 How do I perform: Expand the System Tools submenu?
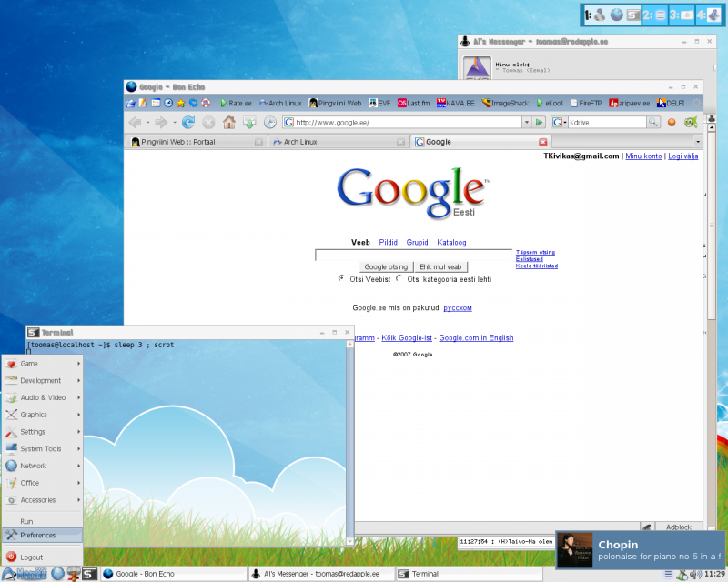(43, 449)
